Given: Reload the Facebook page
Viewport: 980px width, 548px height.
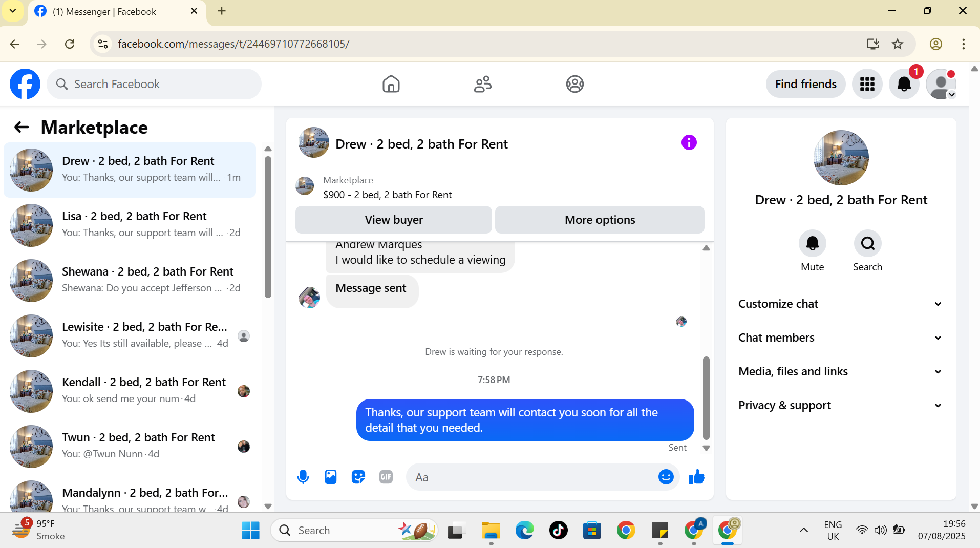Looking at the screenshot, I should click(70, 44).
